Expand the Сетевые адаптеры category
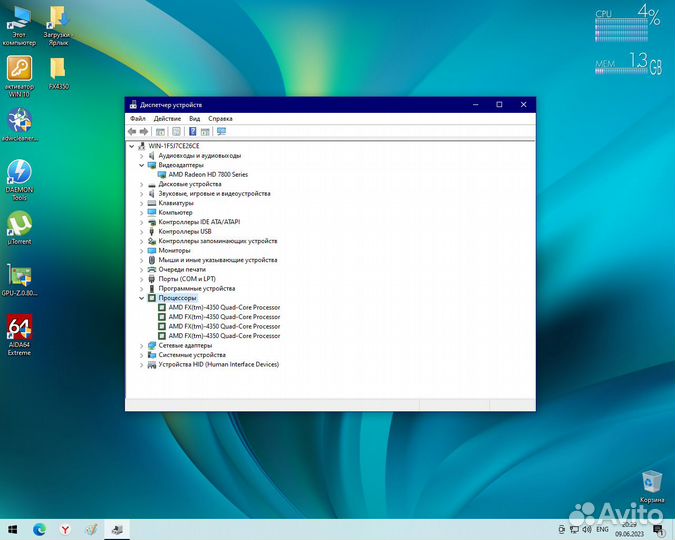Screen dimensions: 675x540 (x=142, y=345)
